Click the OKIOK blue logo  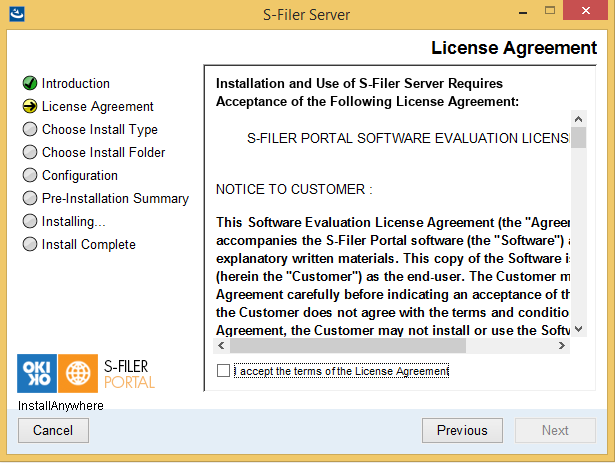[37, 374]
